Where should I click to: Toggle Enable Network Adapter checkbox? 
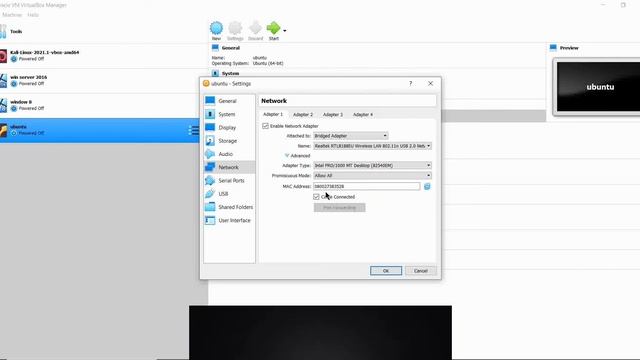point(265,126)
